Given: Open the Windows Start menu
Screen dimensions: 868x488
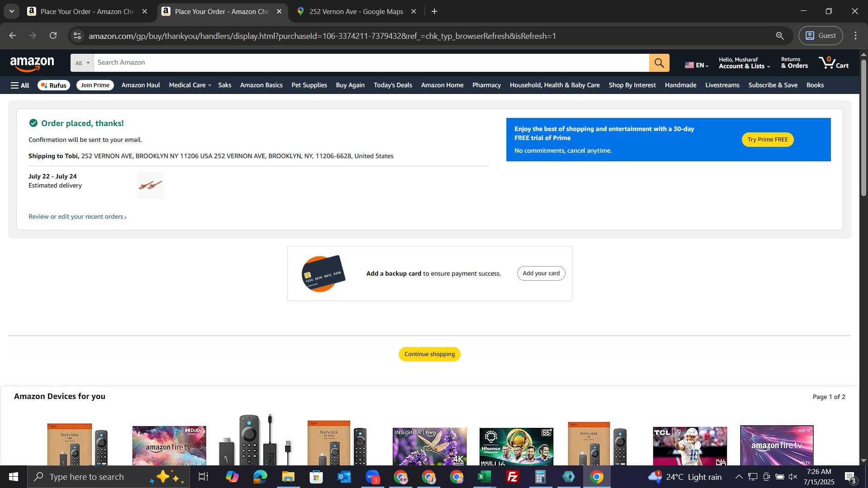Looking at the screenshot, I should pos(14,477).
